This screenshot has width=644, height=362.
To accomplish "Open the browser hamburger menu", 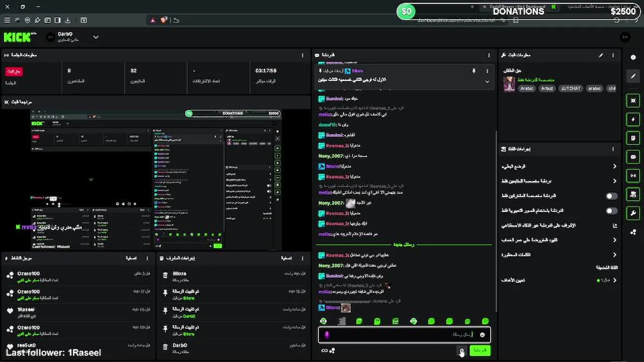I will coord(7,20).
